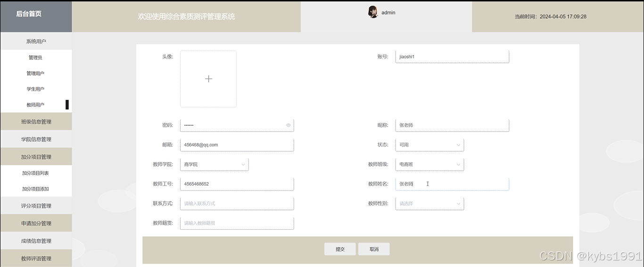The image size is (644, 267).
Task: Open the 教师班级 dropdown showing 电商班
Action: (429, 164)
